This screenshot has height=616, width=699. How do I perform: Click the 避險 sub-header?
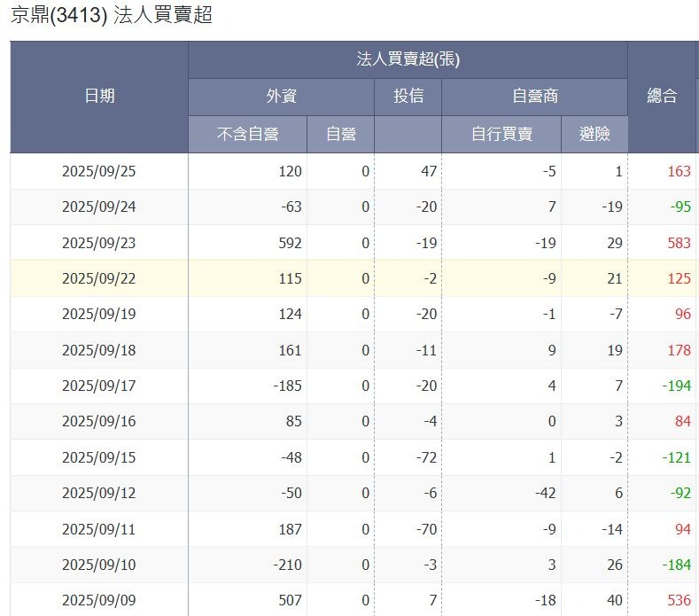594,134
